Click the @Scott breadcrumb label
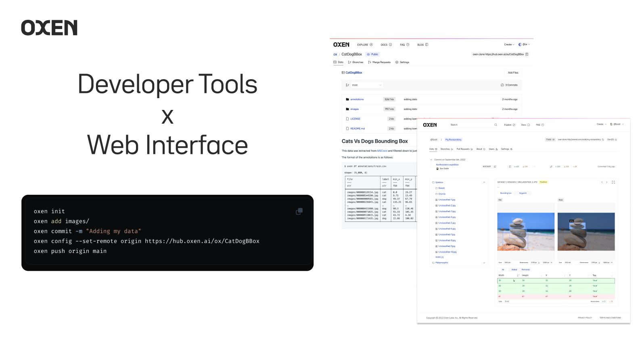Image resolution: width=644 pixels, height=358 pixels. click(434, 140)
